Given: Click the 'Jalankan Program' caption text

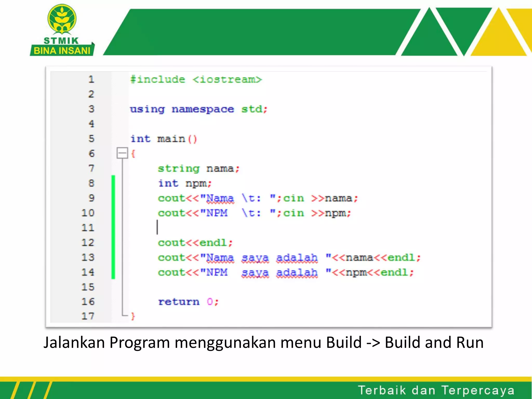Looking at the screenshot, I should [x=263, y=342].
